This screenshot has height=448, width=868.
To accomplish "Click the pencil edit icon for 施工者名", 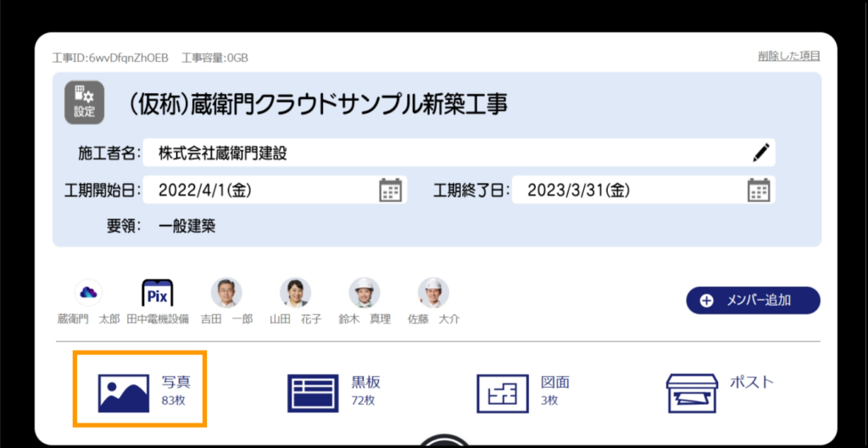I will click(761, 153).
